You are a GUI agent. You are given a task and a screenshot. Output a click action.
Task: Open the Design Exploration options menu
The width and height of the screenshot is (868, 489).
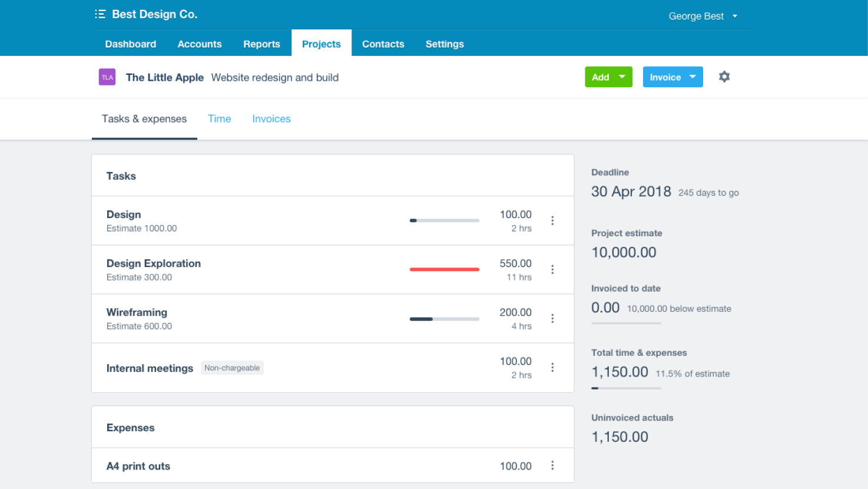[x=552, y=269]
